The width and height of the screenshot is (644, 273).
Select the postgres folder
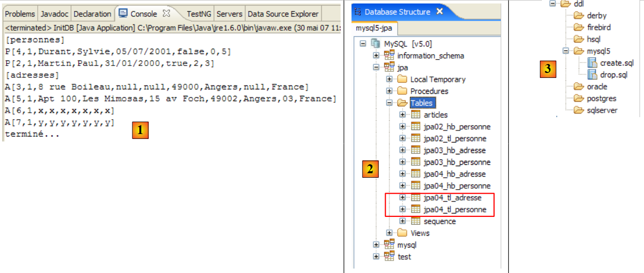coord(601,98)
